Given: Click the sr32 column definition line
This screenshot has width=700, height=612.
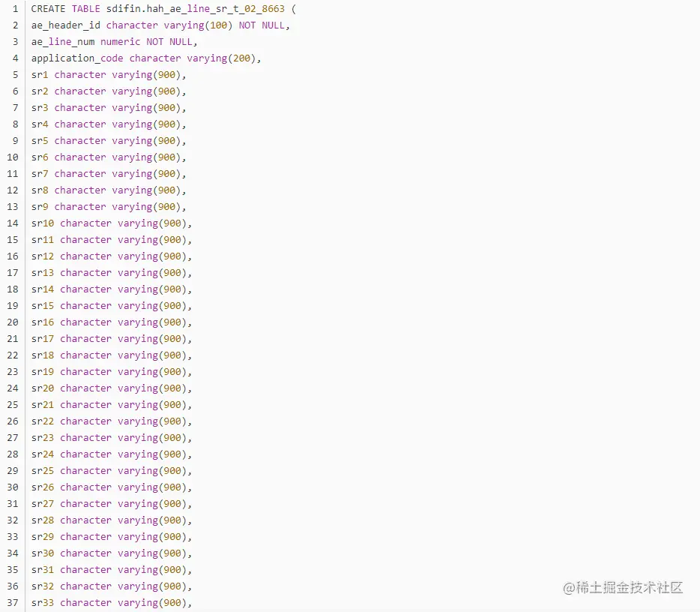Looking at the screenshot, I should (x=112, y=587).
